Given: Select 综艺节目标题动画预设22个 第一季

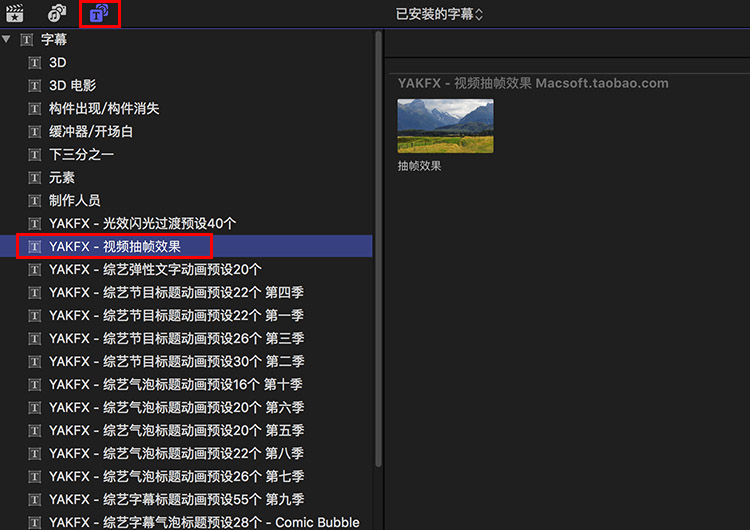Looking at the screenshot, I should pos(186,315).
